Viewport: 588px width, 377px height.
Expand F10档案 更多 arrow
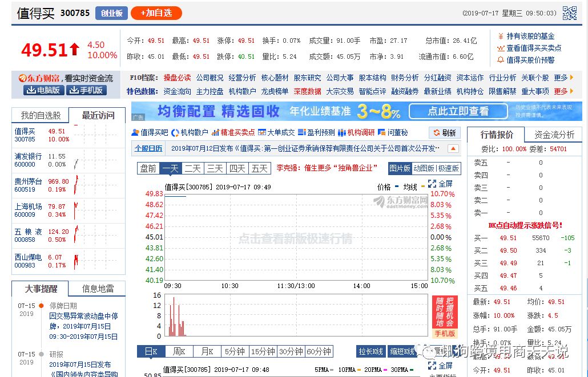click(x=563, y=78)
